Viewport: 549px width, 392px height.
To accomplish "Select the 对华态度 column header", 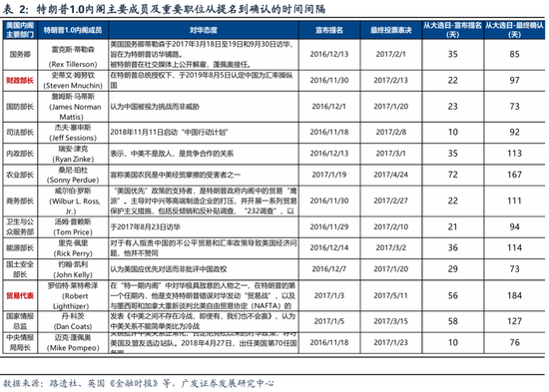I will [204, 30].
